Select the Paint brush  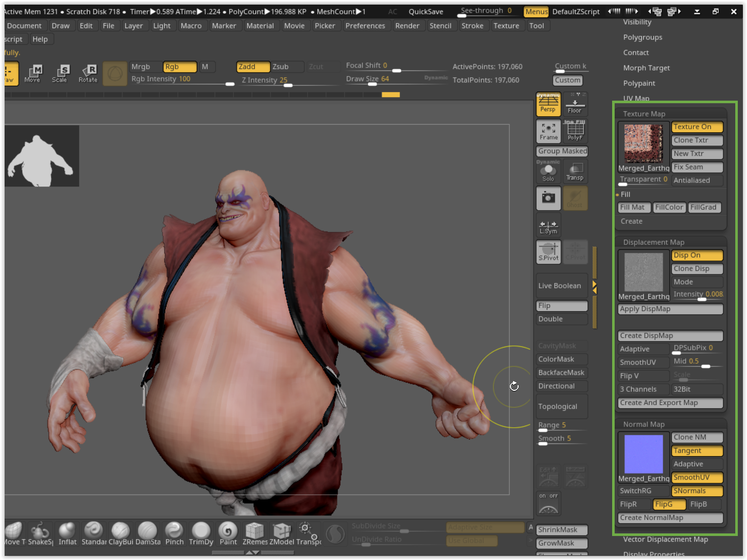pyautogui.click(x=228, y=533)
